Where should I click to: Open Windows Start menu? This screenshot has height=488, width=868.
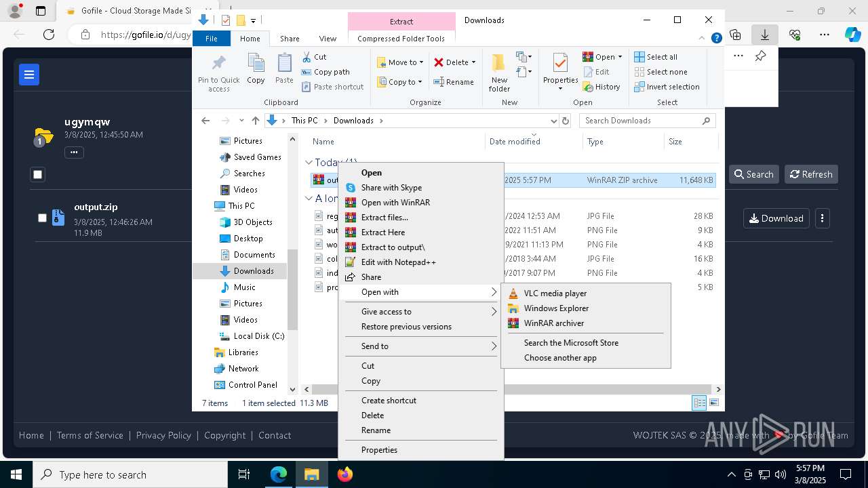pyautogui.click(x=16, y=474)
